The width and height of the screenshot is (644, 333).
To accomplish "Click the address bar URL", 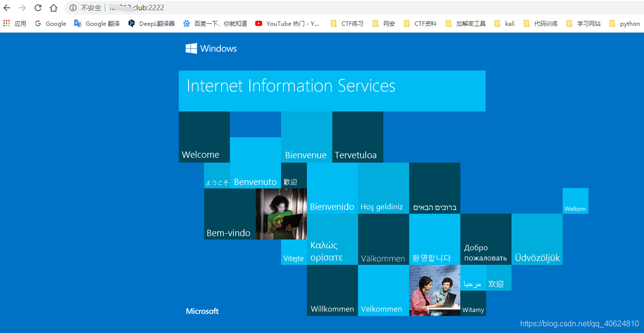I will coord(136,8).
